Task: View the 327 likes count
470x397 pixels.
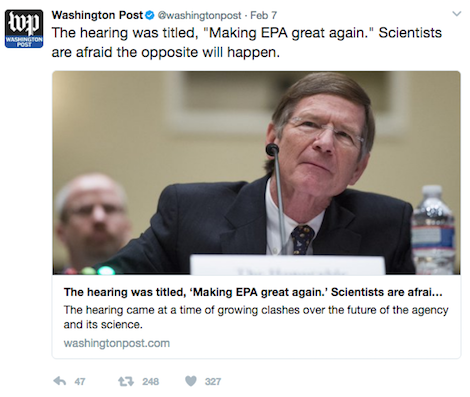Action: pyautogui.click(x=213, y=381)
